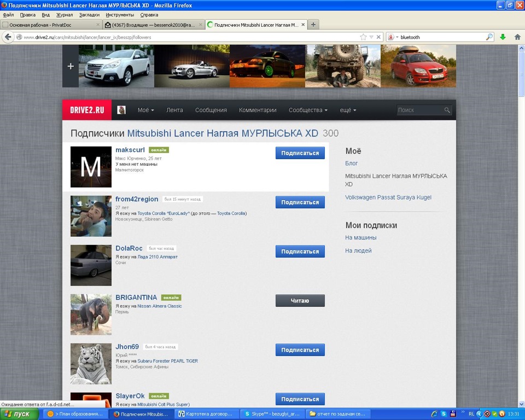Open the Файл menu

(8, 15)
